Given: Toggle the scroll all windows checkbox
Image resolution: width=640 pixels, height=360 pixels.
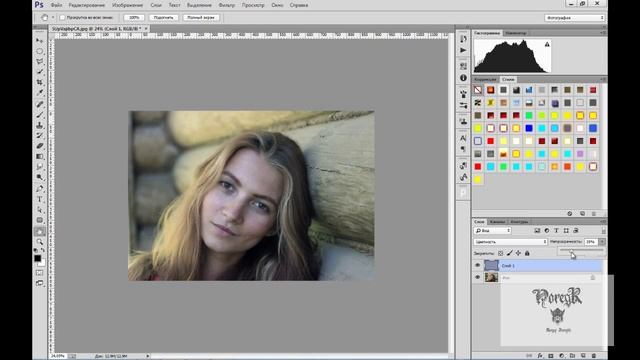Looking at the screenshot, I should pyautogui.click(x=62, y=18).
